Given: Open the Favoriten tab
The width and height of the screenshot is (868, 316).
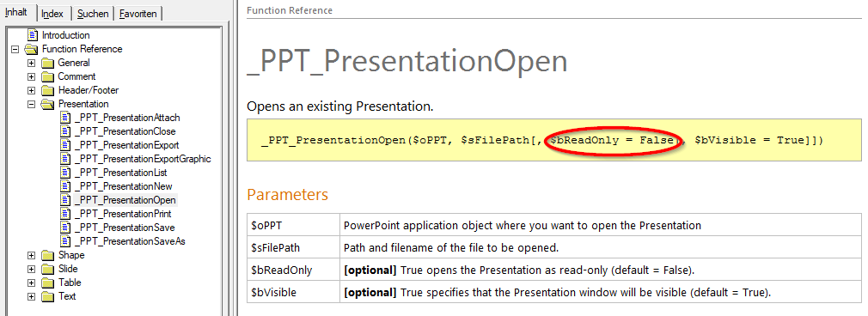Looking at the screenshot, I should [138, 14].
